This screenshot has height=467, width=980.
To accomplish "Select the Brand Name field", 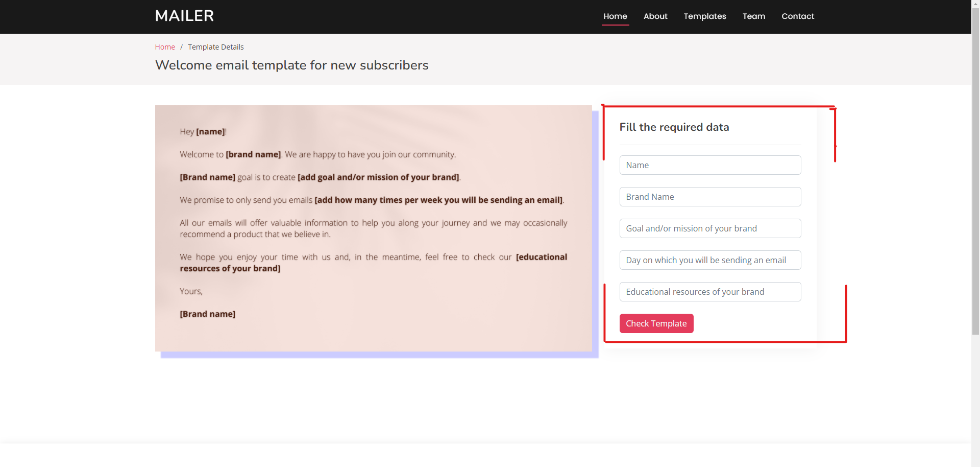I will [710, 196].
